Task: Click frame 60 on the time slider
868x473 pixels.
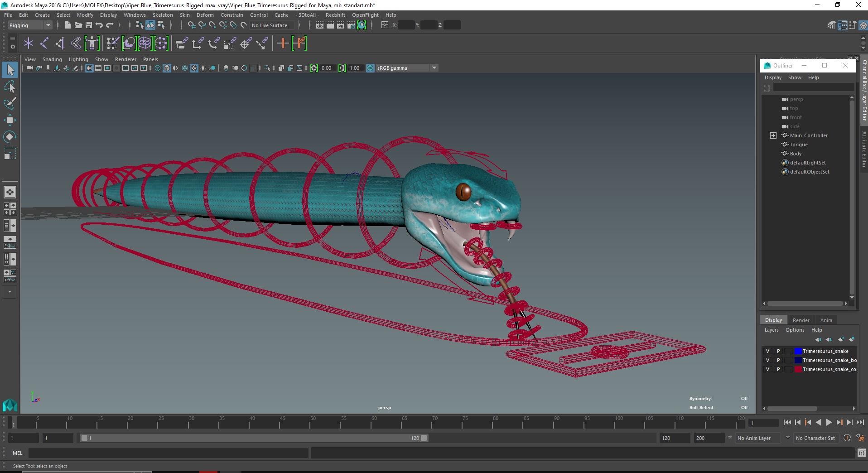Action: point(371,423)
